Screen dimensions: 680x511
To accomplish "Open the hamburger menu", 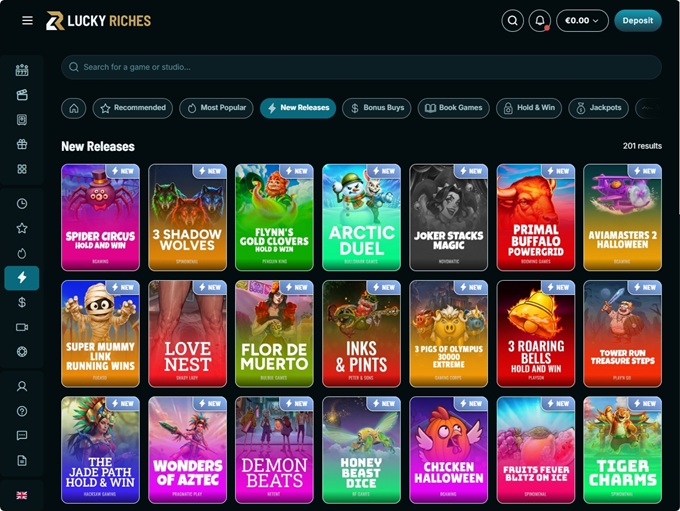I will click(27, 20).
